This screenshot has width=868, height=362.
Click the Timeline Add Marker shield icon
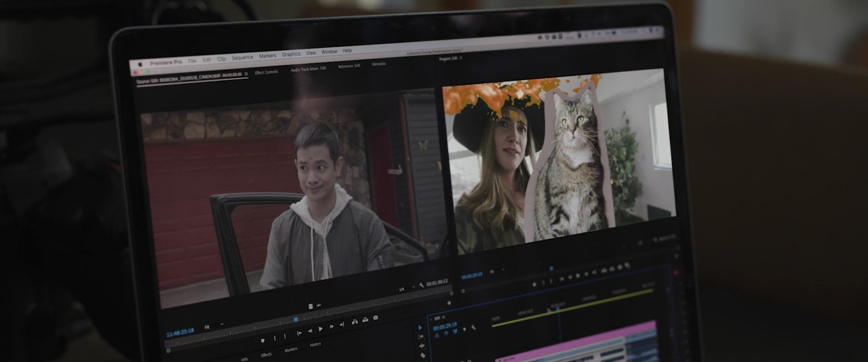point(465,329)
